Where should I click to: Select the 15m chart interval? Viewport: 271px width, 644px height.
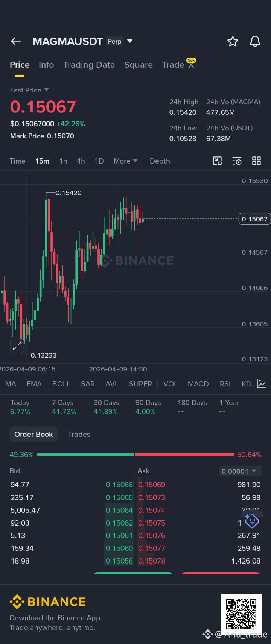[42, 161]
